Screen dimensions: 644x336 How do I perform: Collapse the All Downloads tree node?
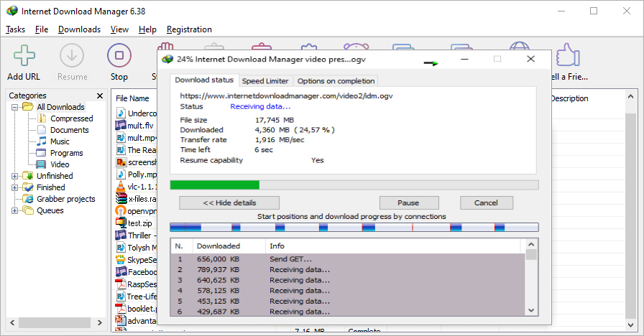coord(15,107)
